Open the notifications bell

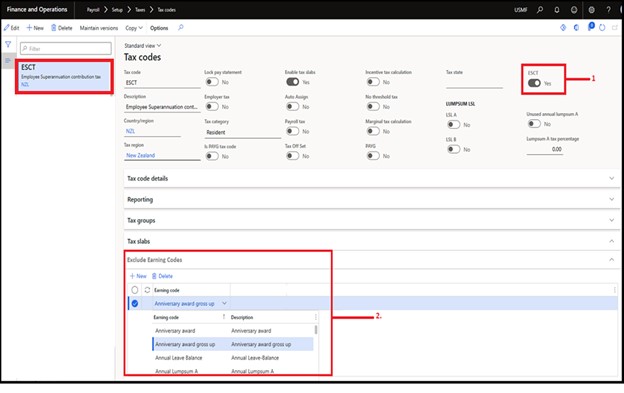coord(557,10)
